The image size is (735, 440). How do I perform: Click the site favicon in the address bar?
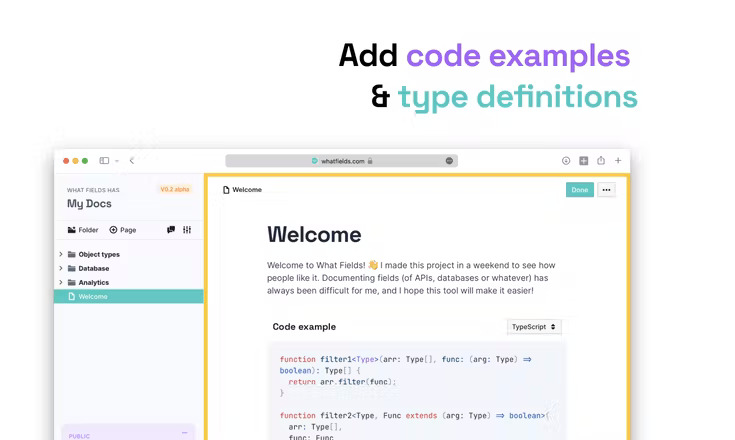315,161
